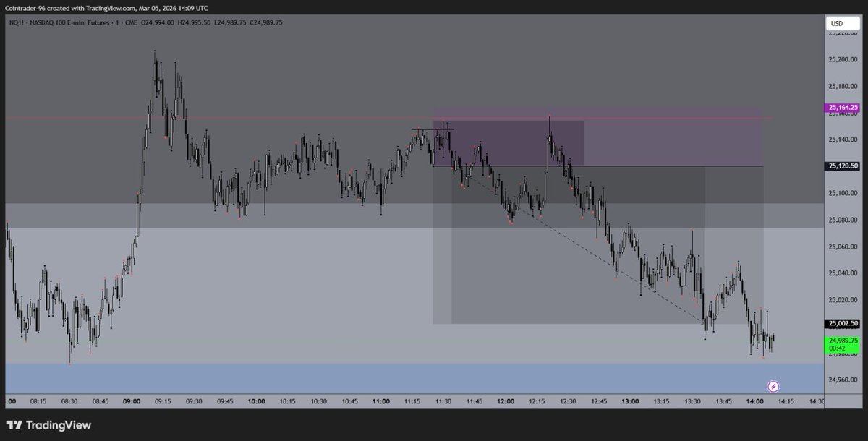The height and width of the screenshot is (441, 868).
Task: Click the 25,140.00 price scale label
Action: click(x=842, y=140)
